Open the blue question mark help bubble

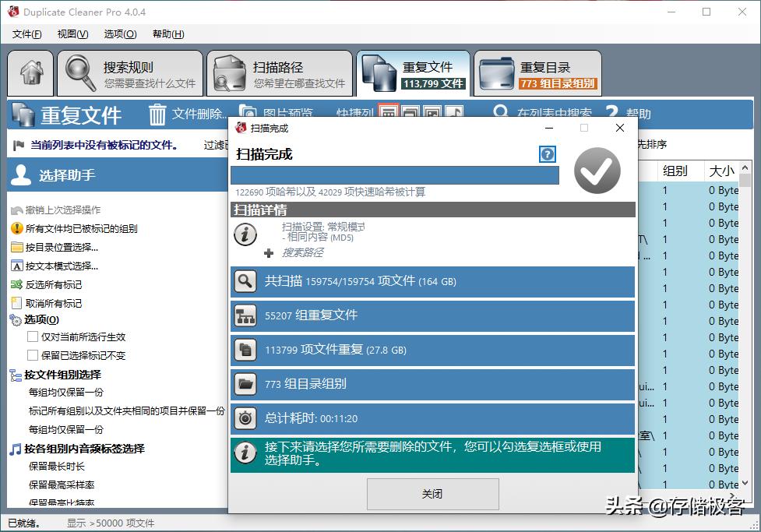click(x=547, y=154)
